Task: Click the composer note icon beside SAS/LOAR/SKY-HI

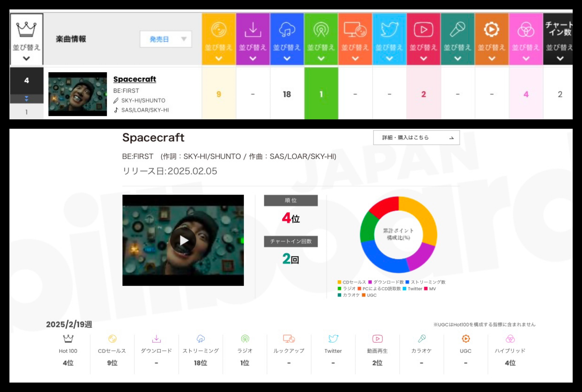Action: tap(116, 110)
